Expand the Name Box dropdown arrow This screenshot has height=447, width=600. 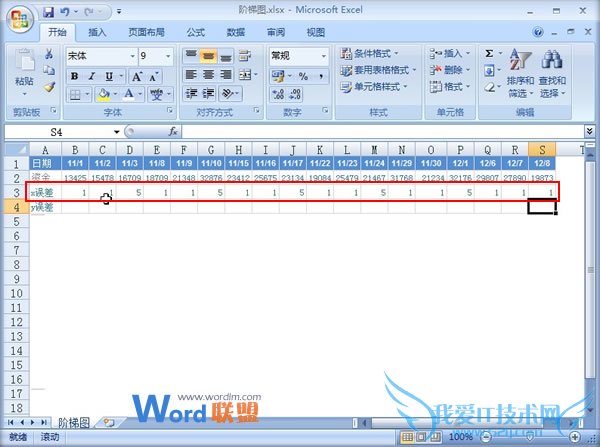click(x=116, y=132)
